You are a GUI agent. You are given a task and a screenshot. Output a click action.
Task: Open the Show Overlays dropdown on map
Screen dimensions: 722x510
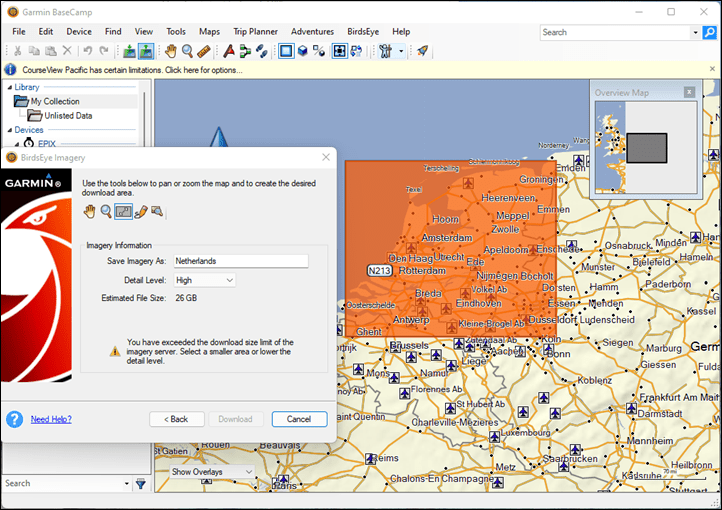212,472
